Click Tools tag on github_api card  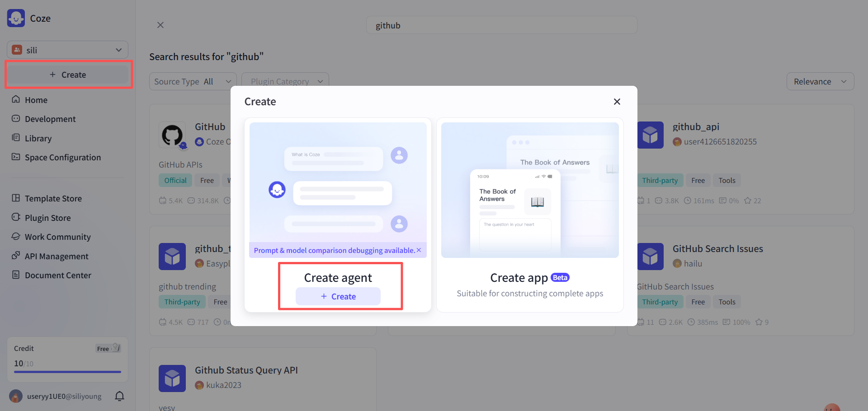[x=727, y=181]
